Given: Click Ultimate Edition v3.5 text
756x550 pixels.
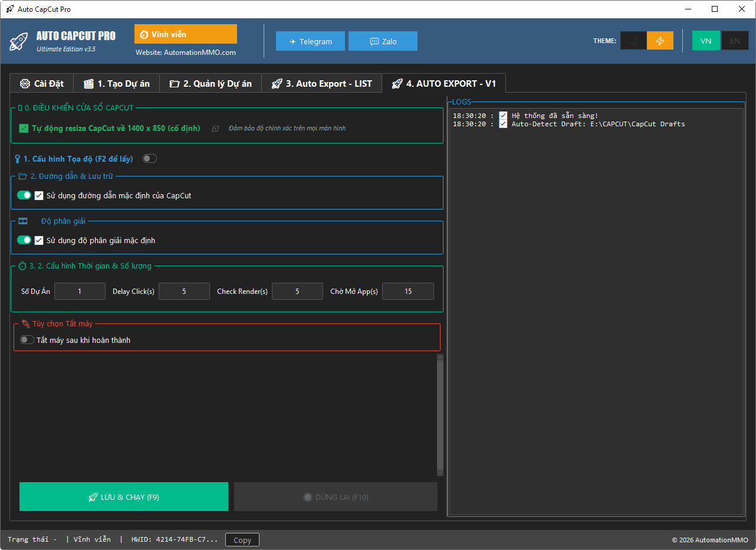Looking at the screenshot, I should pyautogui.click(x=66, y=49).
